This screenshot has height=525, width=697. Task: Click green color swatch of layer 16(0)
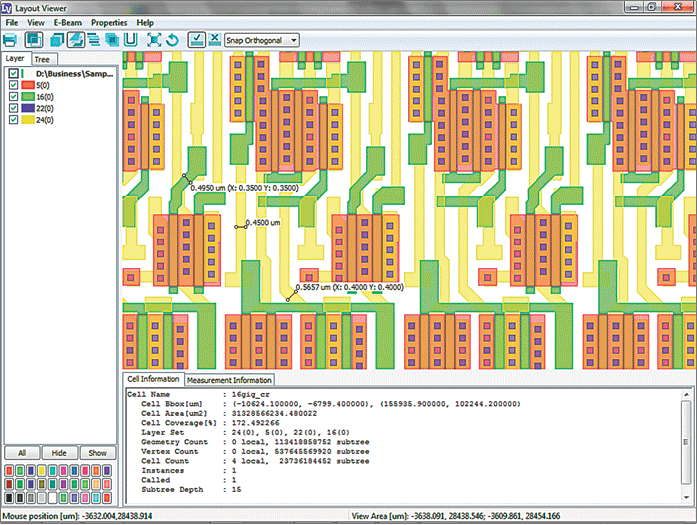coord(28,96)
